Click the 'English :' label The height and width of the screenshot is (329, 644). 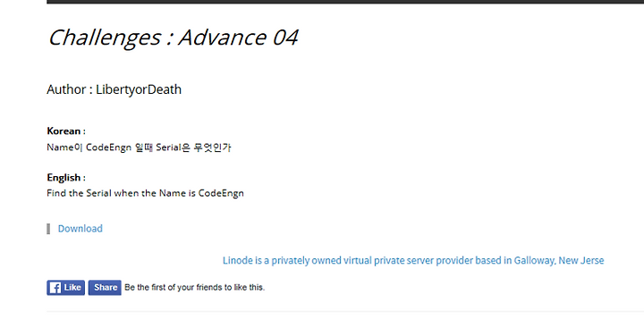point(66,177)
